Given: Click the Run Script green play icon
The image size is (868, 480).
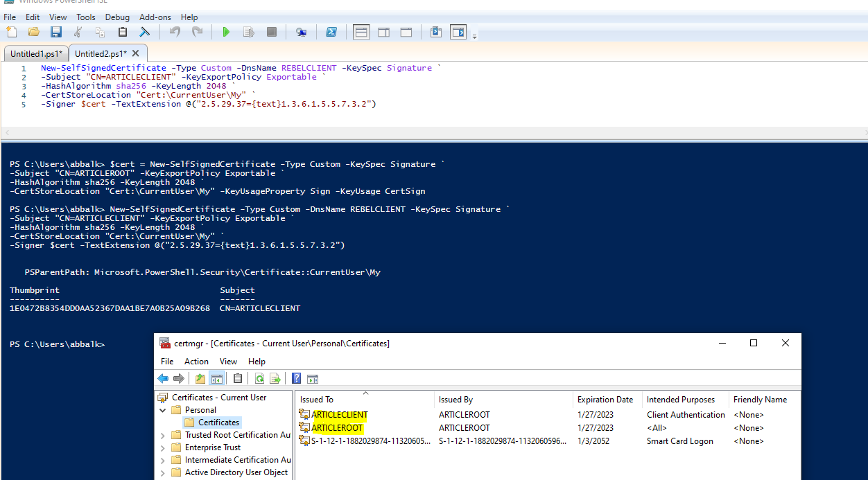Looking at the screenshot, I should tap(225, 32).
